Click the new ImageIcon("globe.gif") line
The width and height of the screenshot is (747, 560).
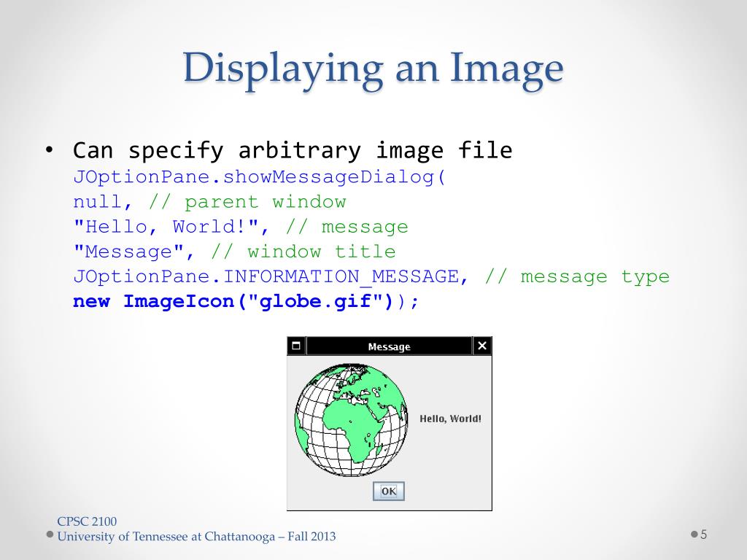click(246, 301)
